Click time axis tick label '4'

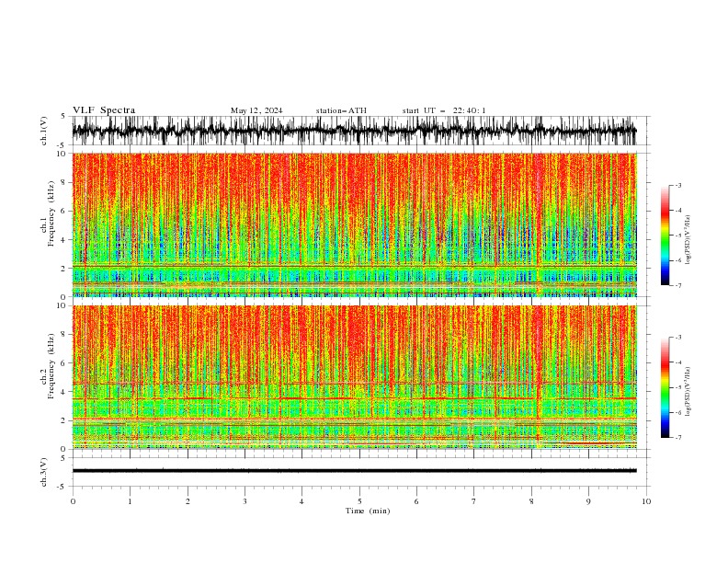click(301, 501)
